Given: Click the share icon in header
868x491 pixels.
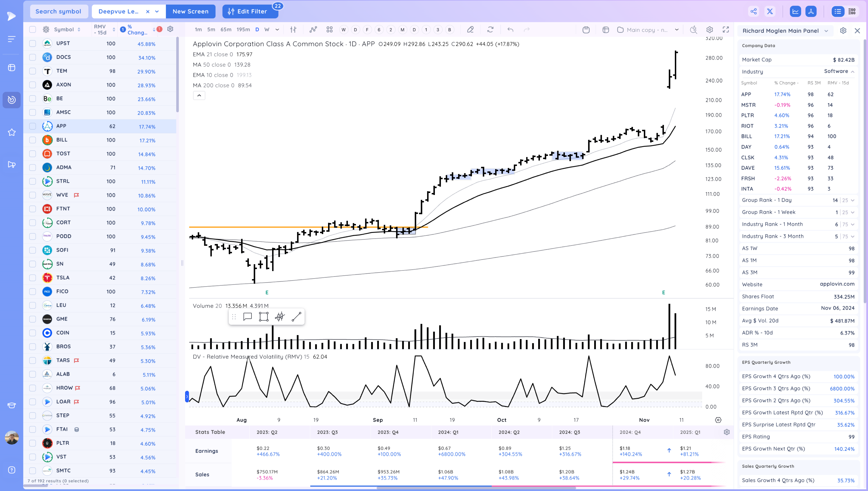Looking at the screenshot, I should point(754,12).
